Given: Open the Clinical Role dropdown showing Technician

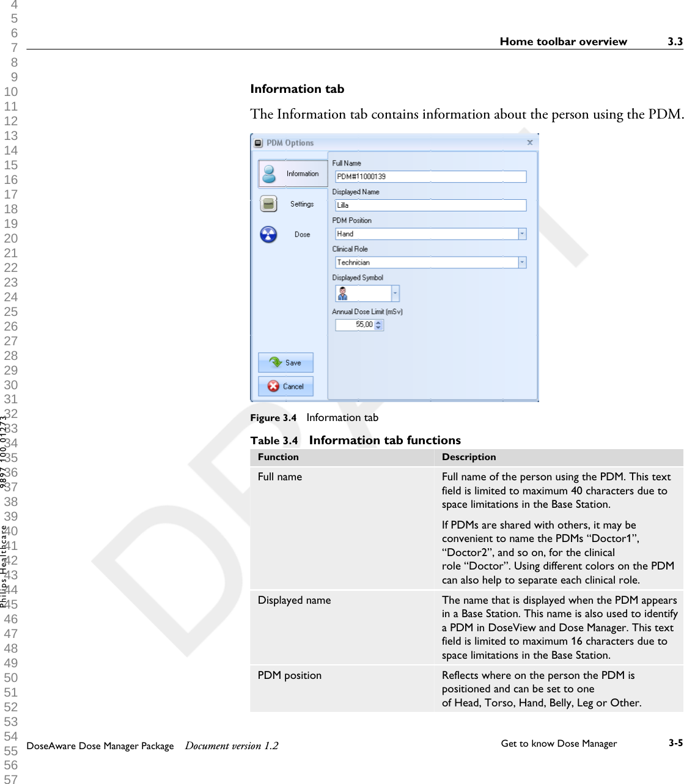Looking at the screenshot, I should point(521,262).
